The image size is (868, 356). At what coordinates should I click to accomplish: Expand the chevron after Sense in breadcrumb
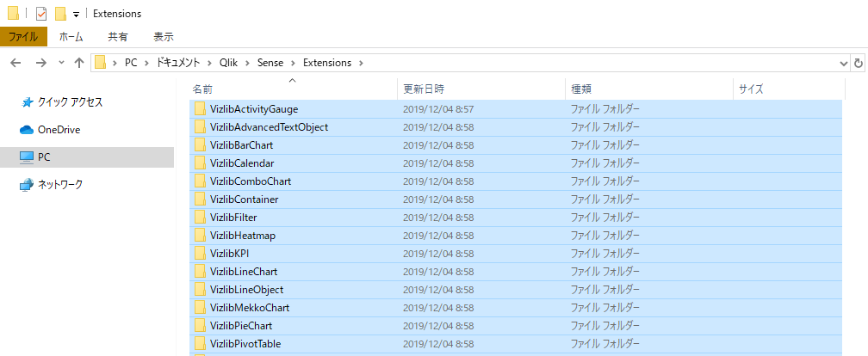click(x=293, y=63)
